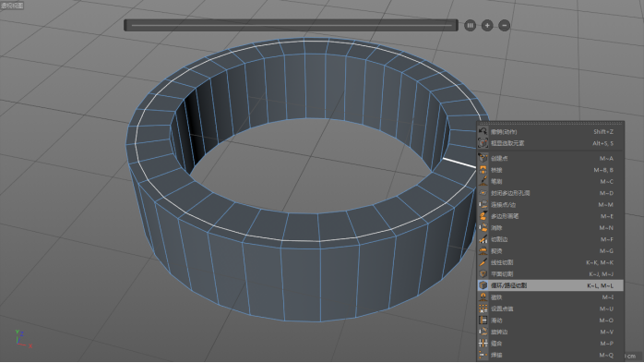The height and width of the screenshot is (363, 644).
Task: Click the loop cut position slider bar
Action: coord(291,25)
